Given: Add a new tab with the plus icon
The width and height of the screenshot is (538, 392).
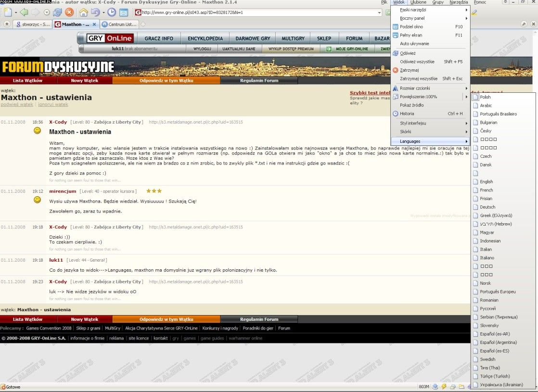Looking at the screenshot, I should (143, 25).
